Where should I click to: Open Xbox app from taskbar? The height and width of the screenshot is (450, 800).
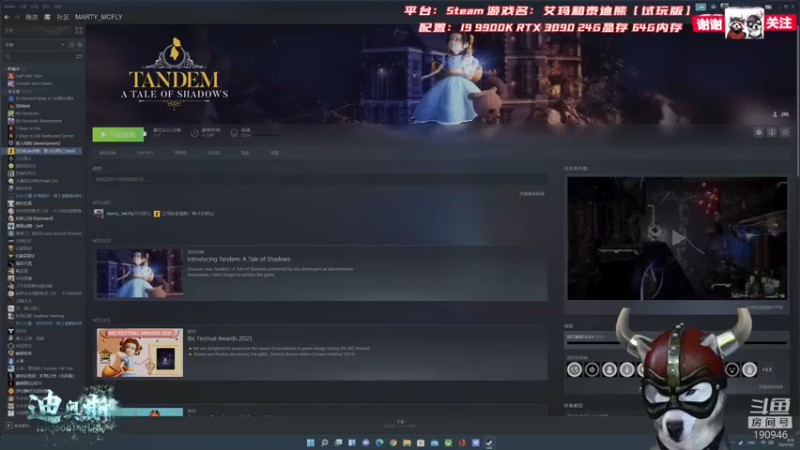click(x=448, y=443)
